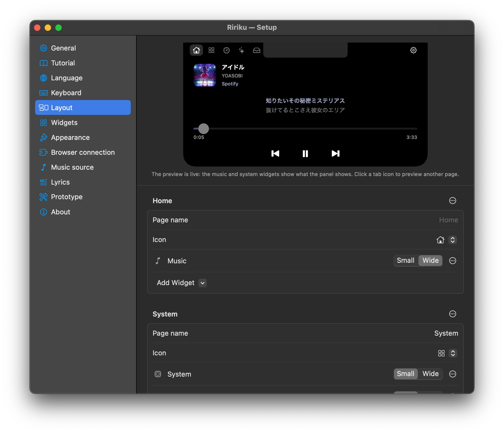The height and width of the screenshot is (433, 504).
Task: Open the System icon picker stepper
Action: (x=453, y=353)
